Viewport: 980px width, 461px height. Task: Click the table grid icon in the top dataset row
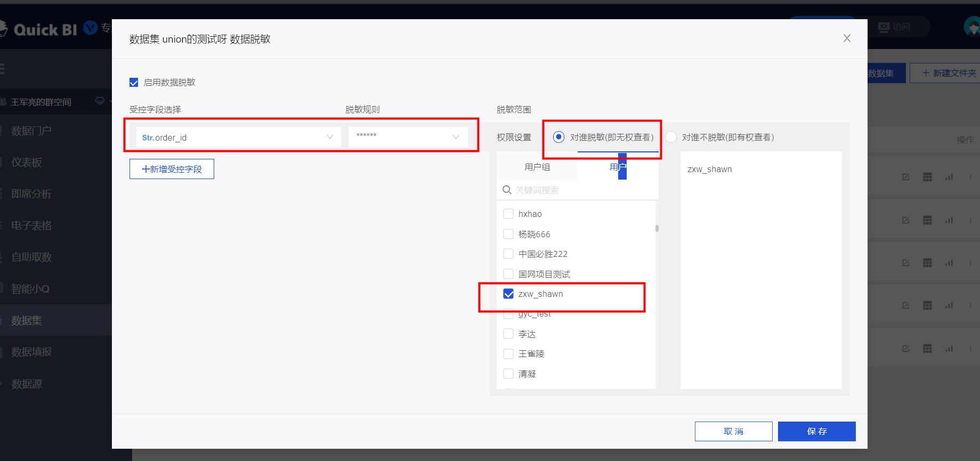pyautogui.click(x=927, y=177)
